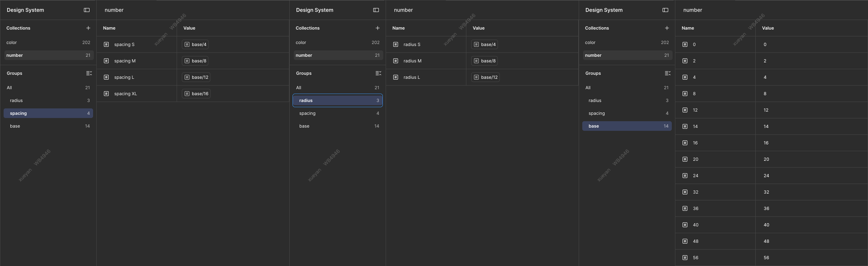868x266 pixels.
Task: Add a collection in the base numbers panel
Action: pyautogui.click(x=667, y=28)
